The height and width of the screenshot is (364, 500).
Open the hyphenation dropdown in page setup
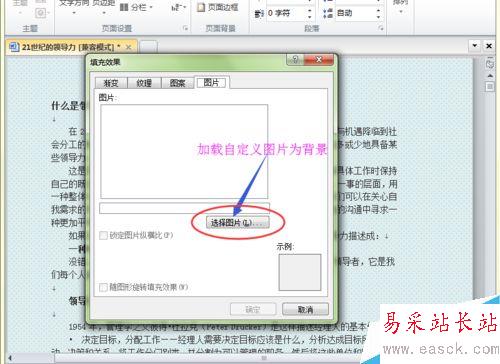179,7
